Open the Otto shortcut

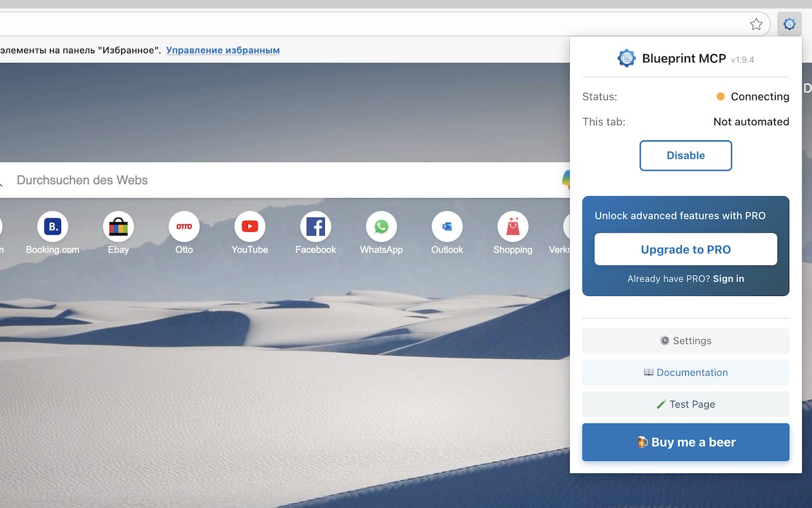pos(184,233)
